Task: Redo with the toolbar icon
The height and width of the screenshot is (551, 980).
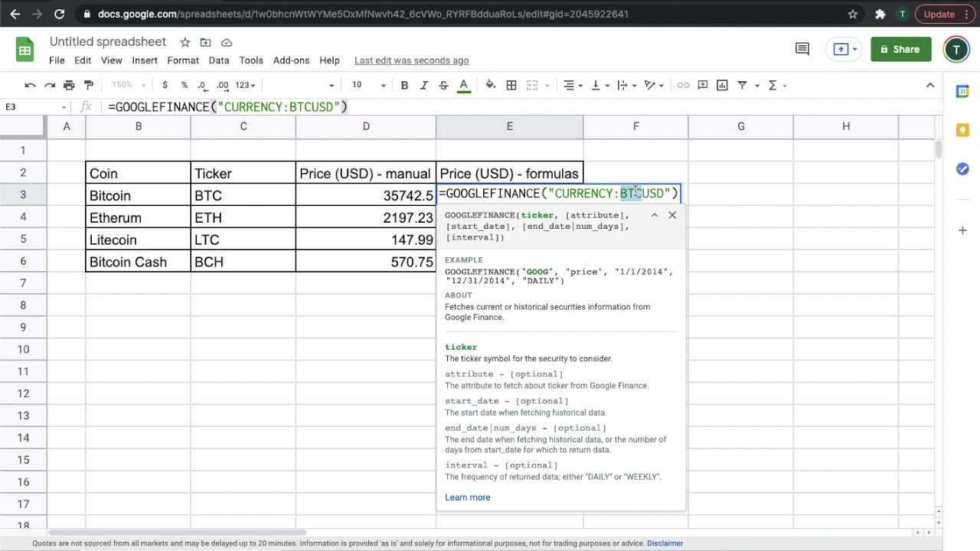Action: click(x=50, y=85)
